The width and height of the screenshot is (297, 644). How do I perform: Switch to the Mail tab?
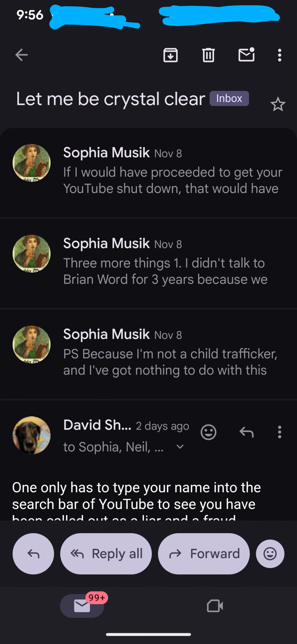pos(82,606)
